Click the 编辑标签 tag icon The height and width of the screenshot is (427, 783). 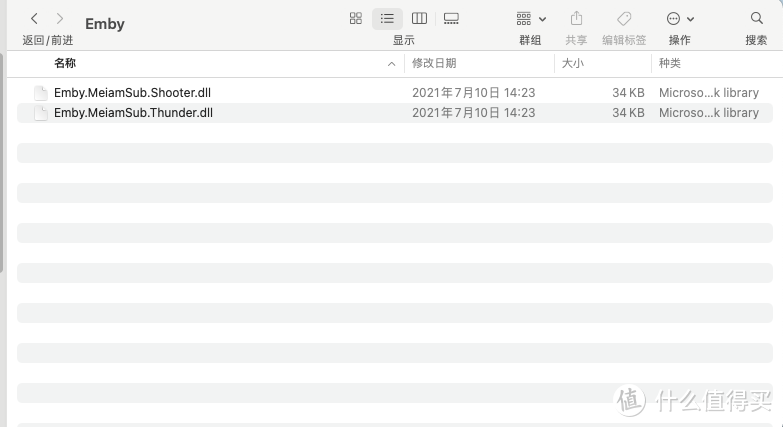tap(624, 19)
